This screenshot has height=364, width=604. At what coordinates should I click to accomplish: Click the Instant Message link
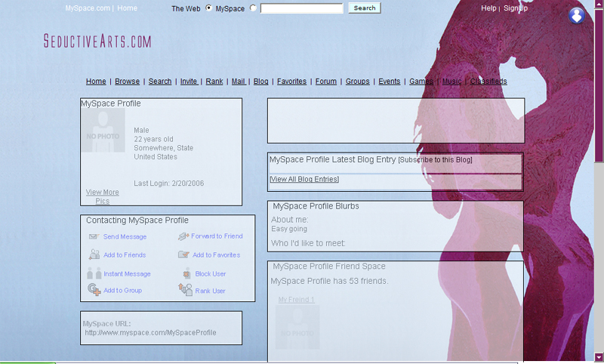pos(127,274)
